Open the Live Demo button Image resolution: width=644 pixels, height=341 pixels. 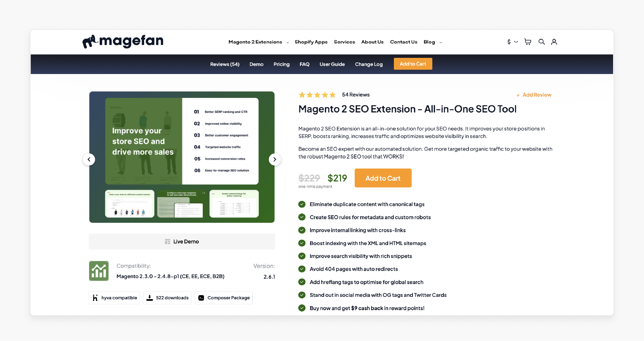coord(182,241)
